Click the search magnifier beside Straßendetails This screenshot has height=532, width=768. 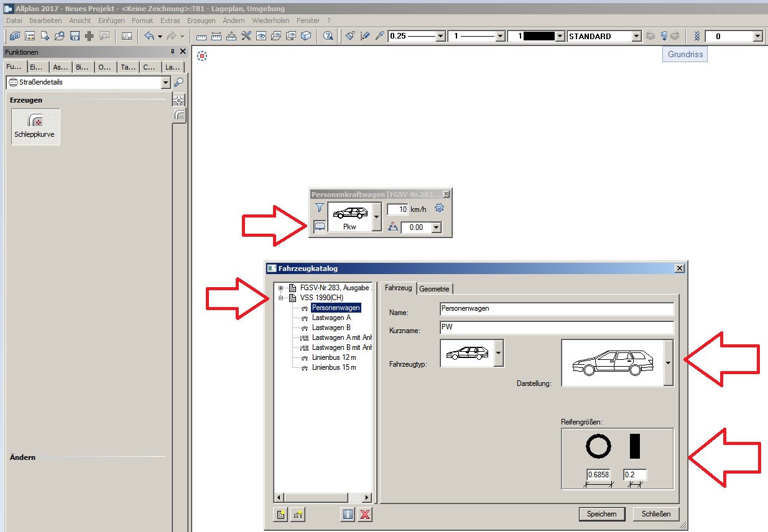[178, 82]
